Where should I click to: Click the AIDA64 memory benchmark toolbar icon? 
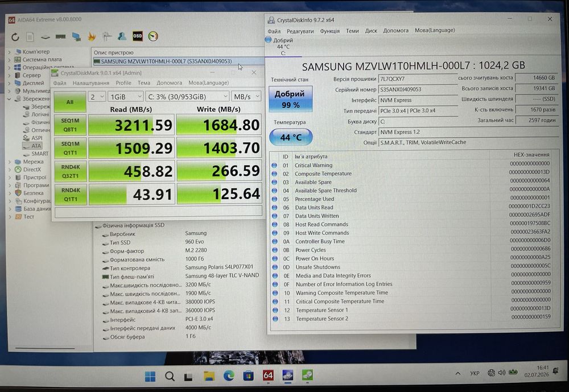click(x=61, y=36)
